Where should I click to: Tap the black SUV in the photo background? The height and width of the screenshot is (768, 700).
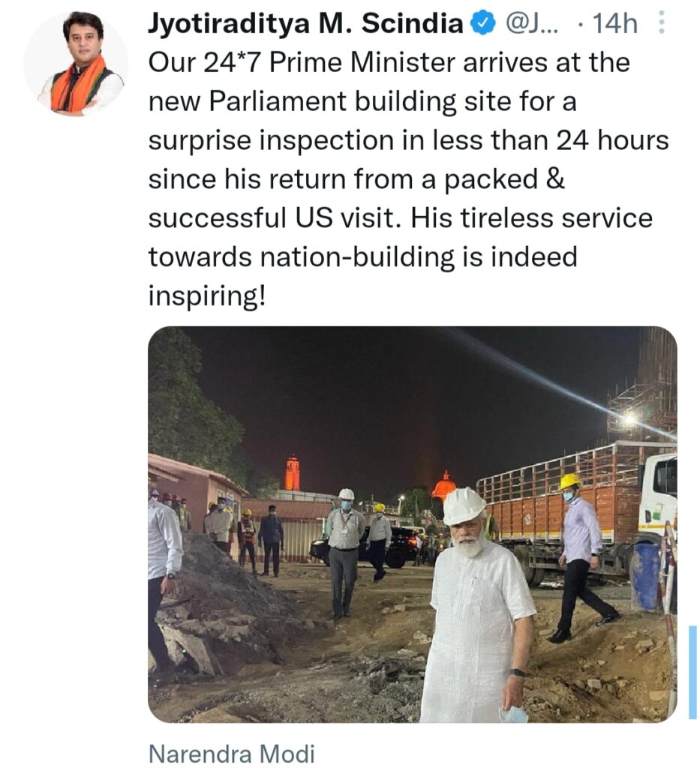[365, 547]
